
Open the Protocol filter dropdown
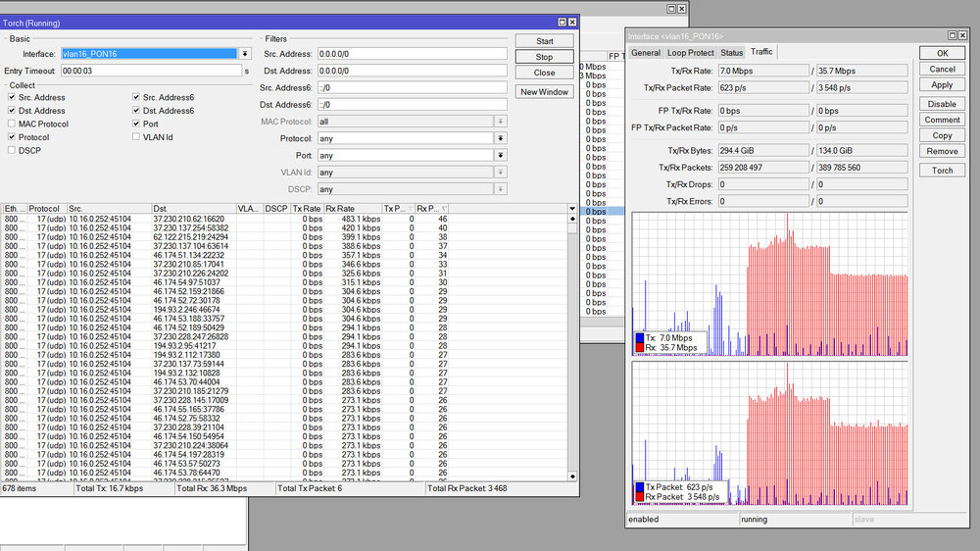coord(500,138)
